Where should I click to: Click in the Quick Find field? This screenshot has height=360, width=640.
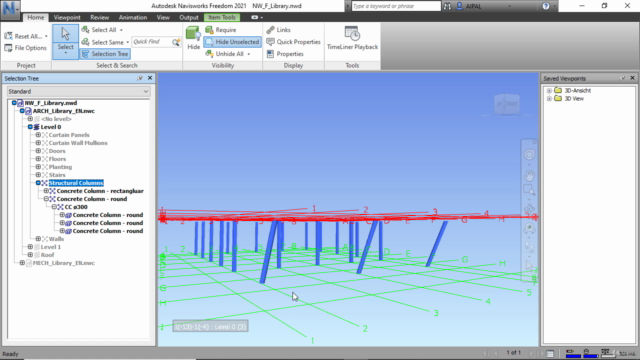pos(151,42)
